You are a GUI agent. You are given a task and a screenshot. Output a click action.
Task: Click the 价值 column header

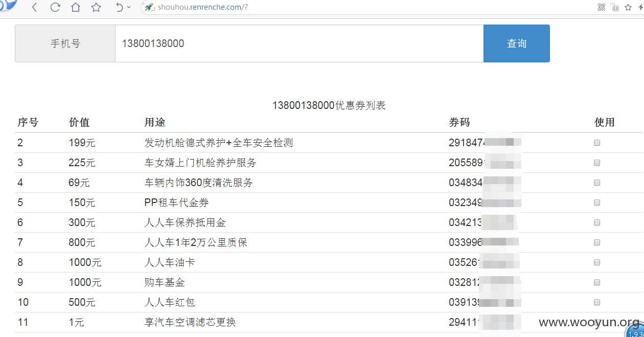(x=79, y=122)
